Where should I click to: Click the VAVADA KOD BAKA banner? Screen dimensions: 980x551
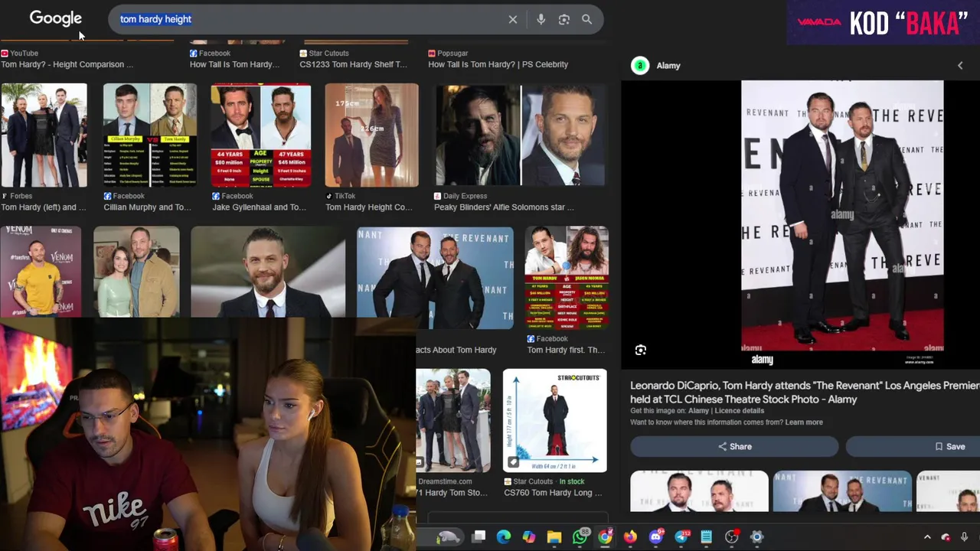(x=884, y=22)
